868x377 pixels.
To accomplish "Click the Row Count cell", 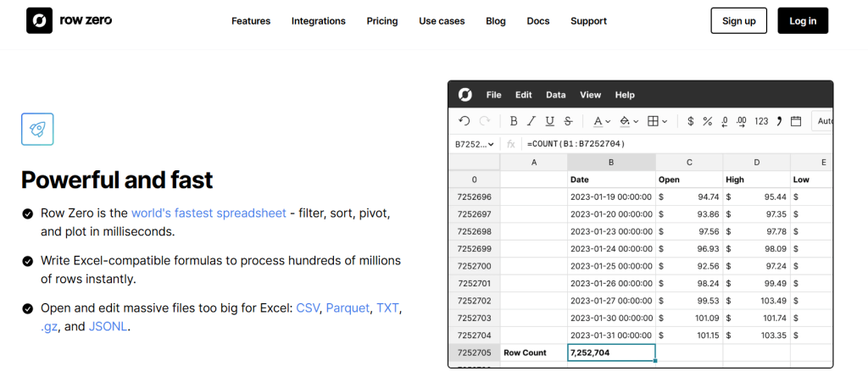I will pyautogui.click(x=534, y=352).
